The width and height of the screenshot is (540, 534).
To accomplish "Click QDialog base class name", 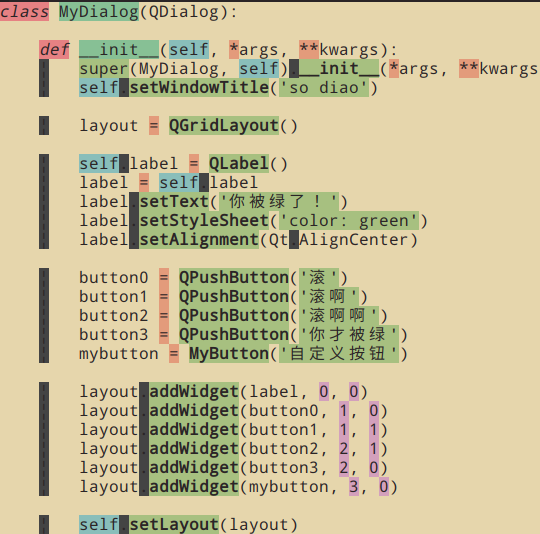I will (184, 11).
